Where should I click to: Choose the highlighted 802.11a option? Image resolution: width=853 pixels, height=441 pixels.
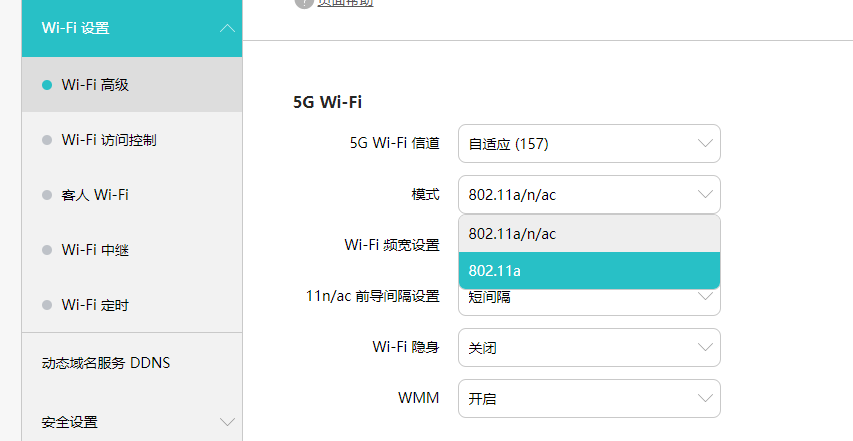(588, 270)
